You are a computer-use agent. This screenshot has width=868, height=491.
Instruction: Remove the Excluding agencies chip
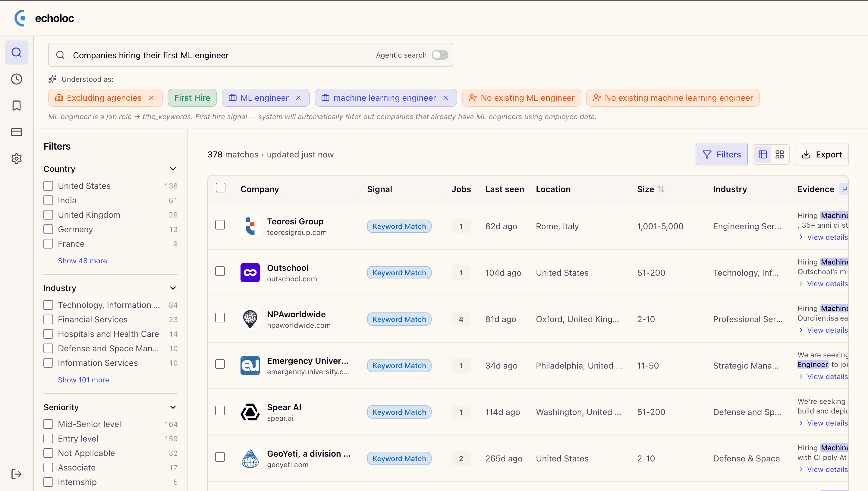pos(151,98)
